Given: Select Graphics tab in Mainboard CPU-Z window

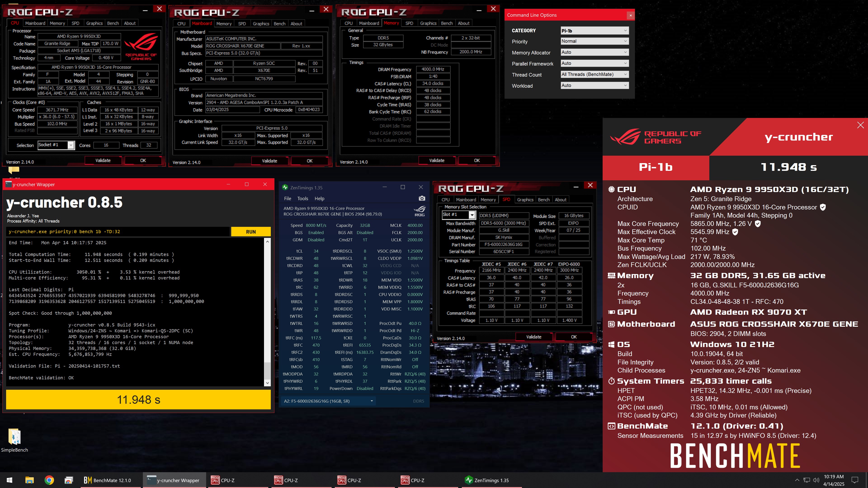Looking at the screenshot, I should tap(261, 23).
